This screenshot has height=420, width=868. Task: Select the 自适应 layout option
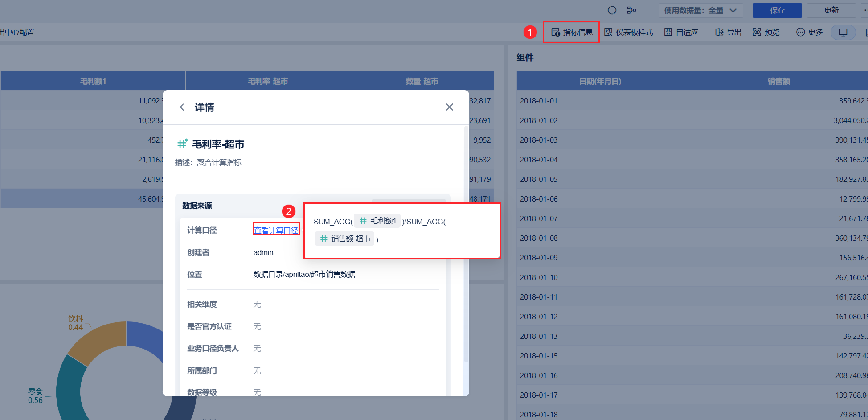coord(681,32)
